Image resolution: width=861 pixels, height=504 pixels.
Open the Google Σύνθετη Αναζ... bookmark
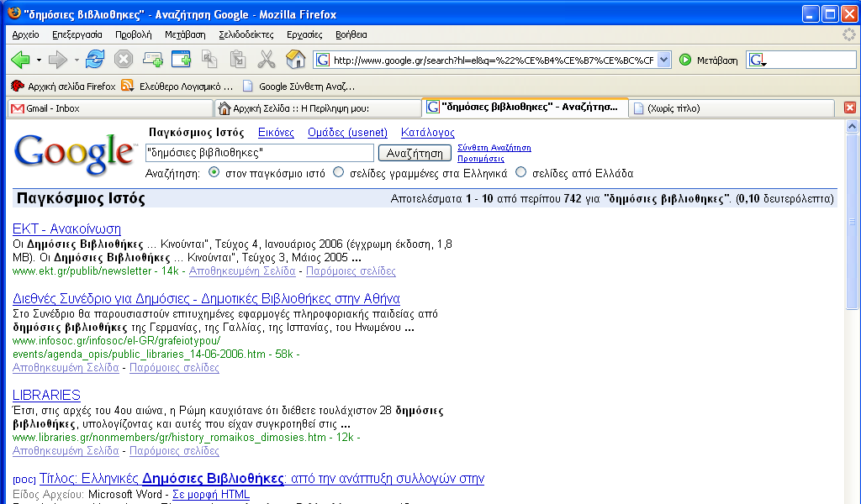coord(298,87)
